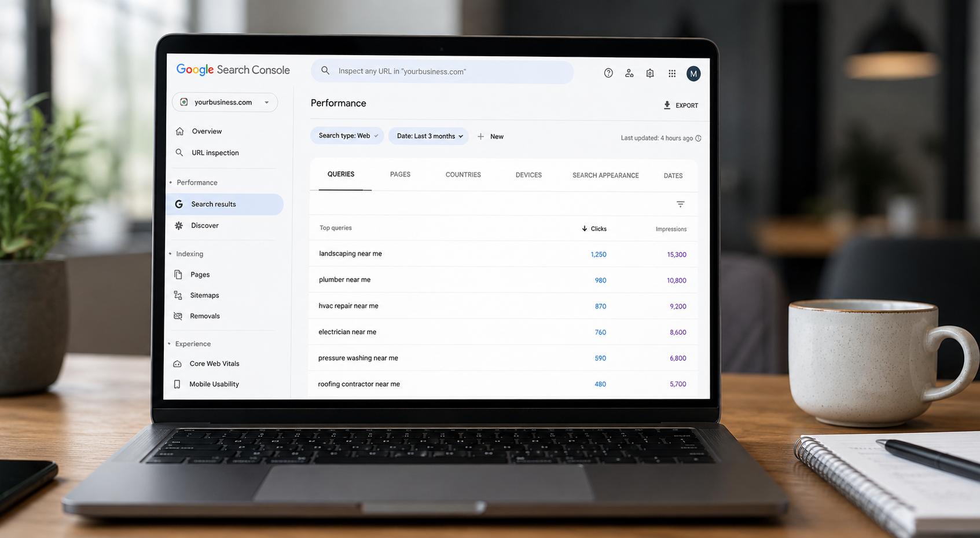Image resolution: width=980 pixels, height=538 pixels.
Task: Click the phone icon beside Mobile Usability
Action: point(177,384)
